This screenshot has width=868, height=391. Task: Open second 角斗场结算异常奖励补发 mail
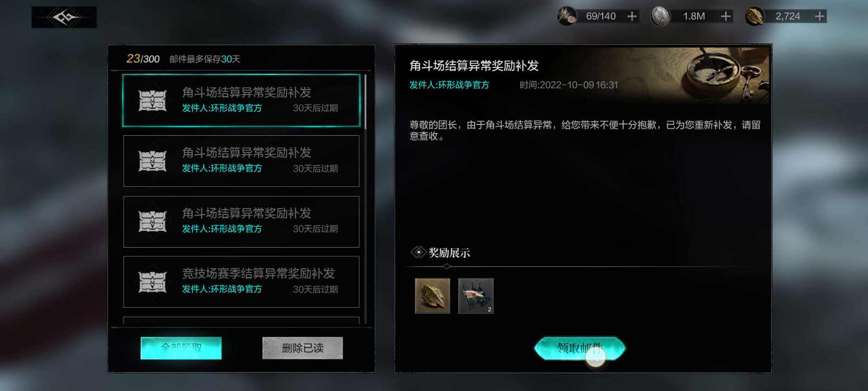[241, 161]
